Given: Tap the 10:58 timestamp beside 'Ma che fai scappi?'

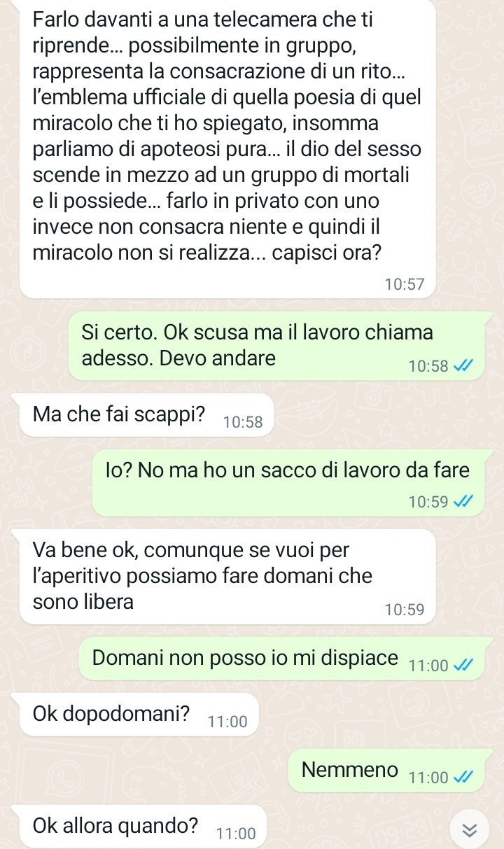Looking at the screenshot, I should [243, 422].
